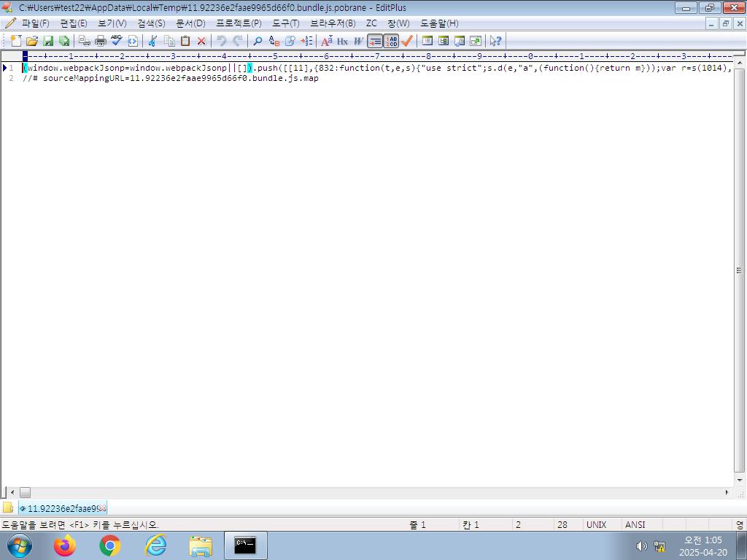Open the command prompt taskbar button
The image size is (747, 560).
tap(245, 545)
